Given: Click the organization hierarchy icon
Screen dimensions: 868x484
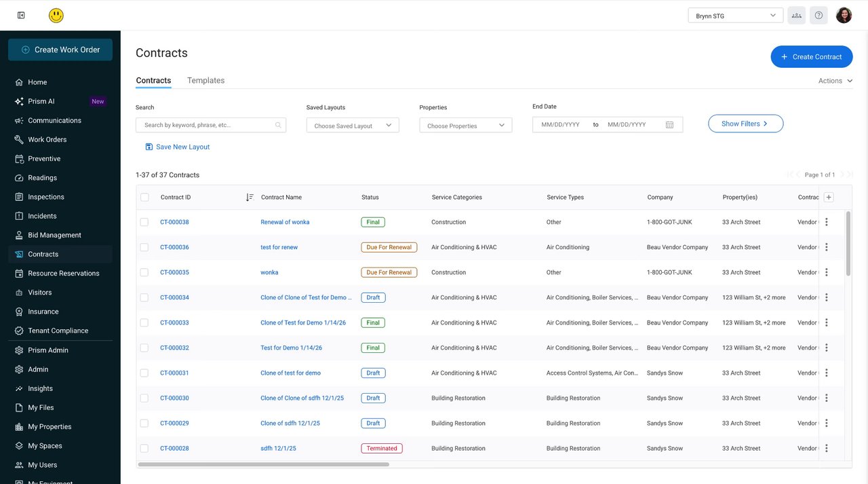Looking at the screenshot, I should point(797,15).
